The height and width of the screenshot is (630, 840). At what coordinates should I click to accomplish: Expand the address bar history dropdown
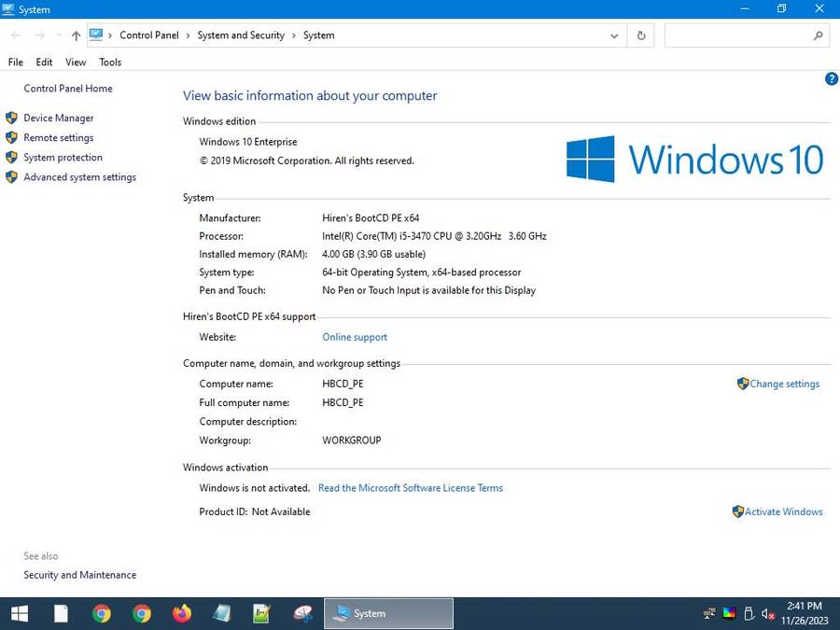613,35
